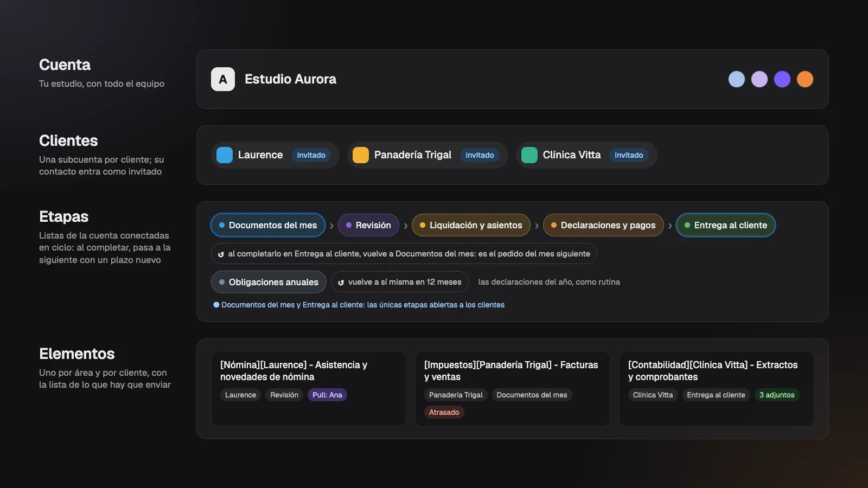Open the Documentos del mes stage
The image size is (868, 488).
tap(268, 225)
